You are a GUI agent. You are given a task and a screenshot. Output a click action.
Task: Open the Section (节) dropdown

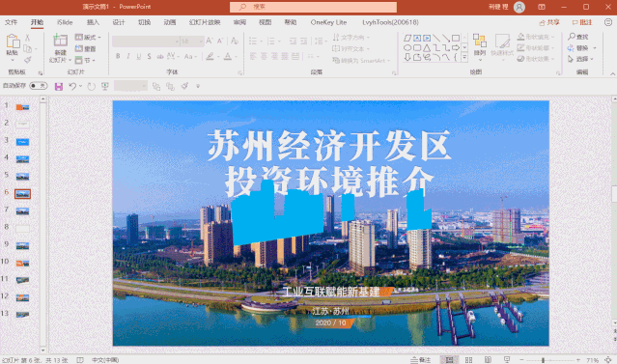click(x=85, y=60)
